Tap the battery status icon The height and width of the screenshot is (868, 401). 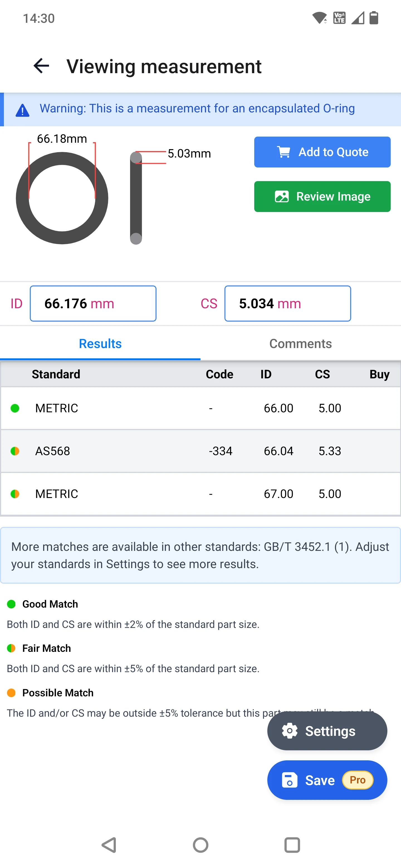pos(374,18)
